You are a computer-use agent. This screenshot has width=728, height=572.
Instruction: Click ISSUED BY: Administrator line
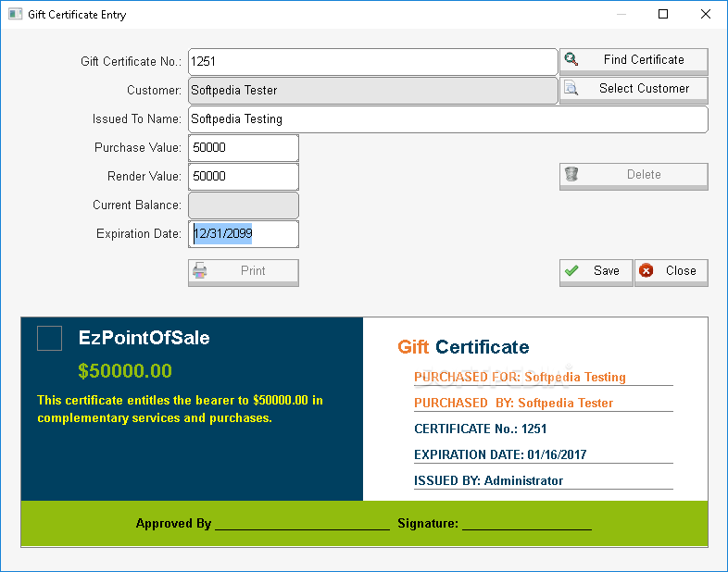(x=488, y=480)
